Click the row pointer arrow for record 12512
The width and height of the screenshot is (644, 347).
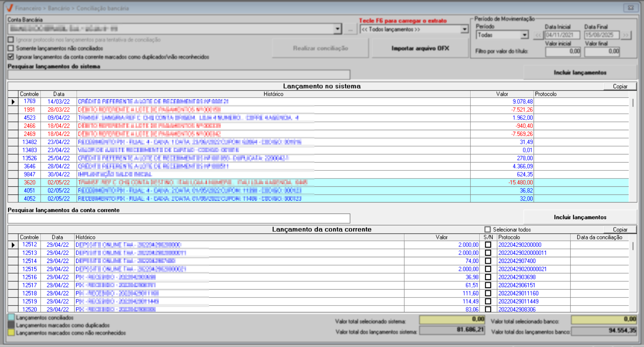[13, 245]
